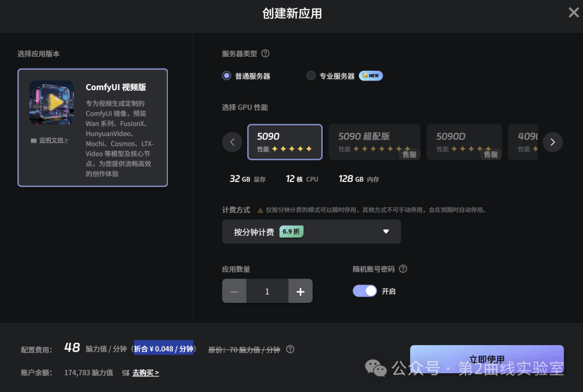The height and width of the screenshot is (392, 583).
Task: Click the warning triangle icon by 计费方式
Action: 260,211
